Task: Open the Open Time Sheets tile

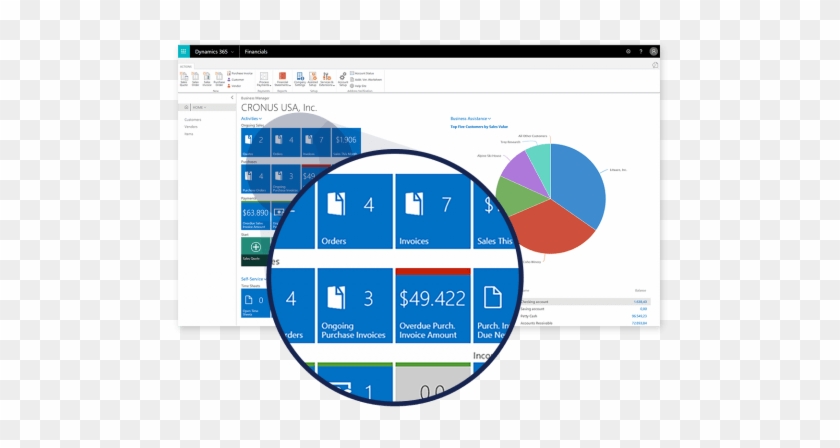Action: pos(254,303)
